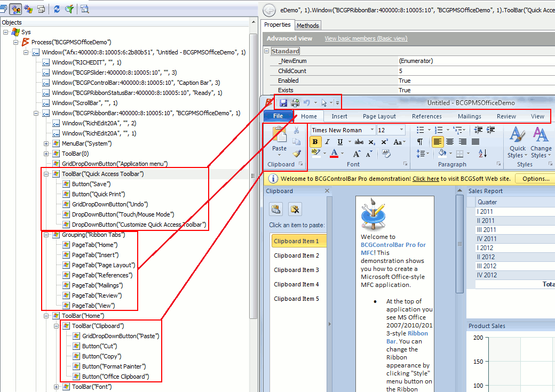
Task: Click the back arrow button beside the object path
Action: pos(269,10)
